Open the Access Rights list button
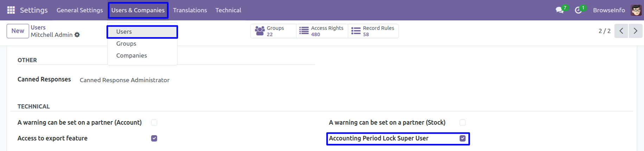Screen dimensions: 644x151 point(322,31)
